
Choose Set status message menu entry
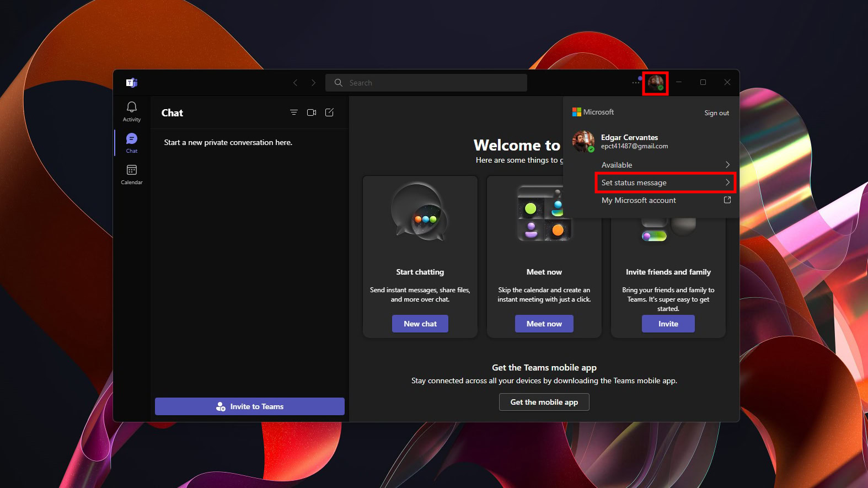click(x=665, y=183)
